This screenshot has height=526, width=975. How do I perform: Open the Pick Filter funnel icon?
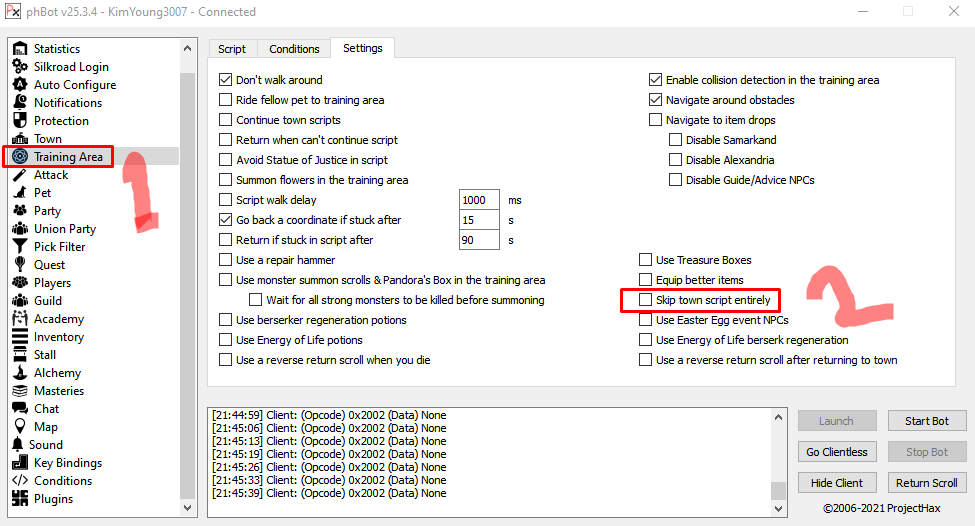20,247
